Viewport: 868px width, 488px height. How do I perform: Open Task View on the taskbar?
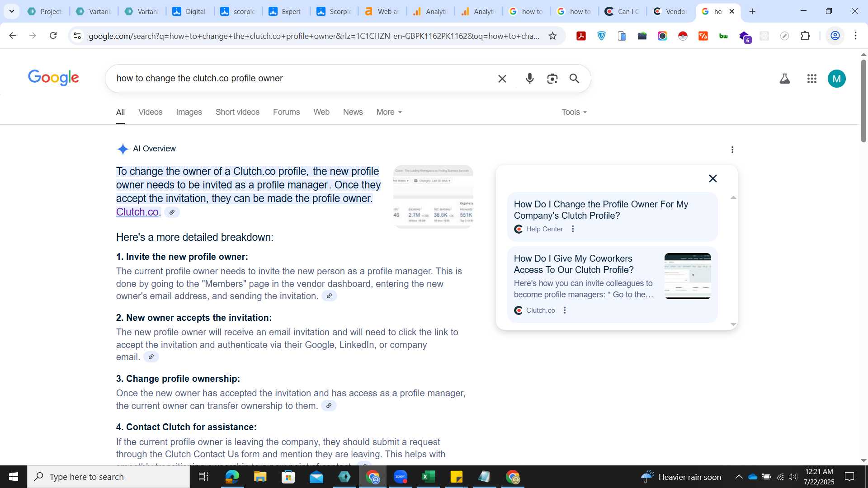pos(203,477)
